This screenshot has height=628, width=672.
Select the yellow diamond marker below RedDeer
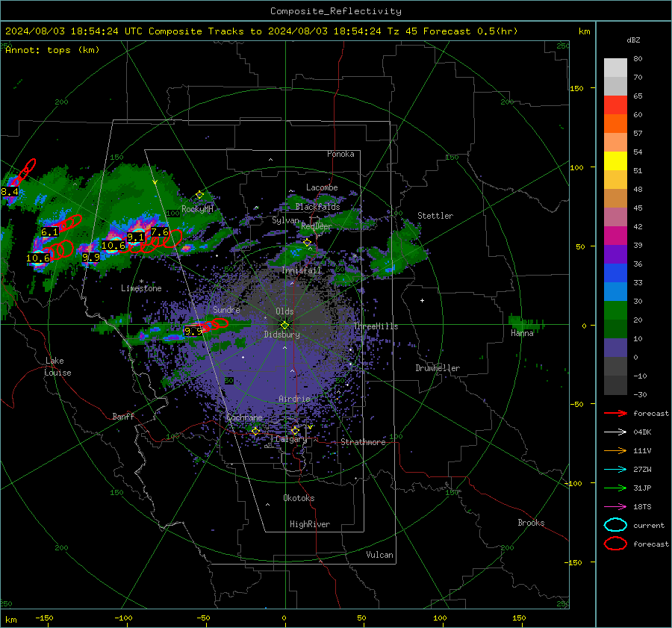[307, 243]
